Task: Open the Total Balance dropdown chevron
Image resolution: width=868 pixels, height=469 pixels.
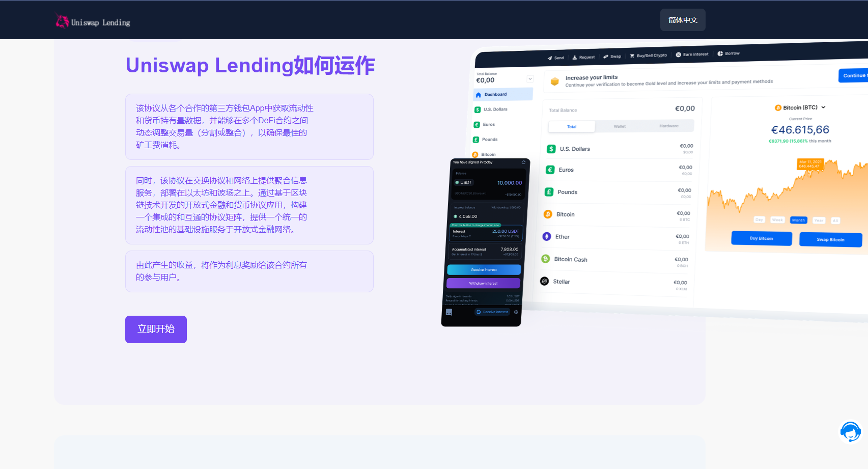Action: [x=530, y=78]
